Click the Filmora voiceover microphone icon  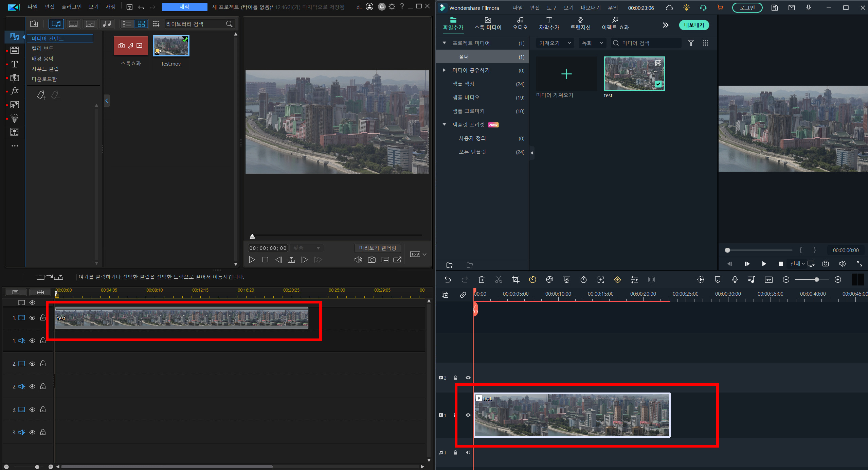point(735,280)
